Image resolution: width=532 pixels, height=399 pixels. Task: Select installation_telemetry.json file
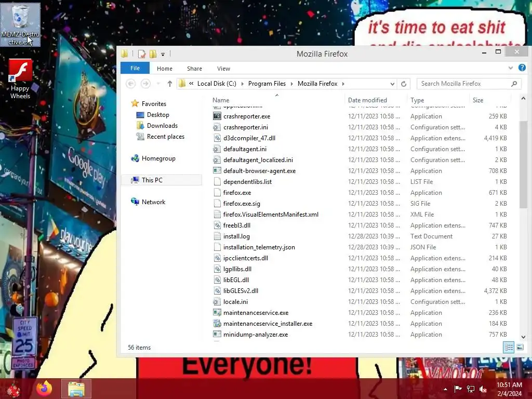pos(259,247)
